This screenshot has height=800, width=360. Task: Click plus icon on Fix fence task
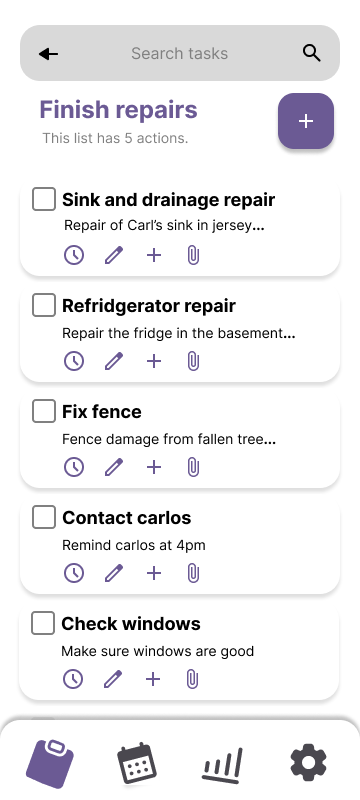click(153, 467)
